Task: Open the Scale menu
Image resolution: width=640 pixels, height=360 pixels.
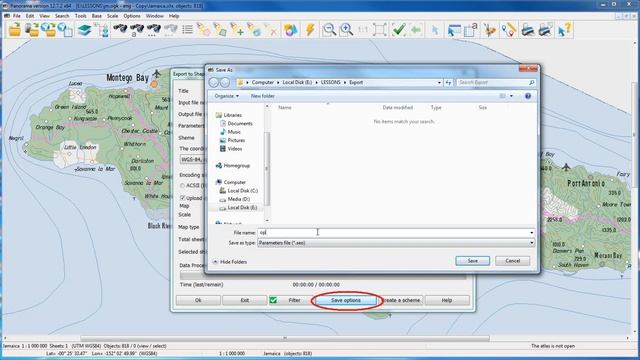Action: pos(113,16)
